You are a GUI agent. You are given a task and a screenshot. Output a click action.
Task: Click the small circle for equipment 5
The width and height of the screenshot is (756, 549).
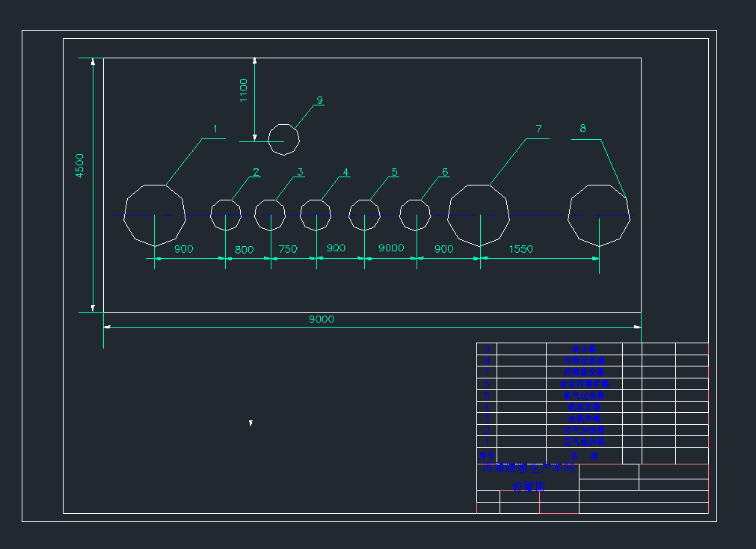364,215
